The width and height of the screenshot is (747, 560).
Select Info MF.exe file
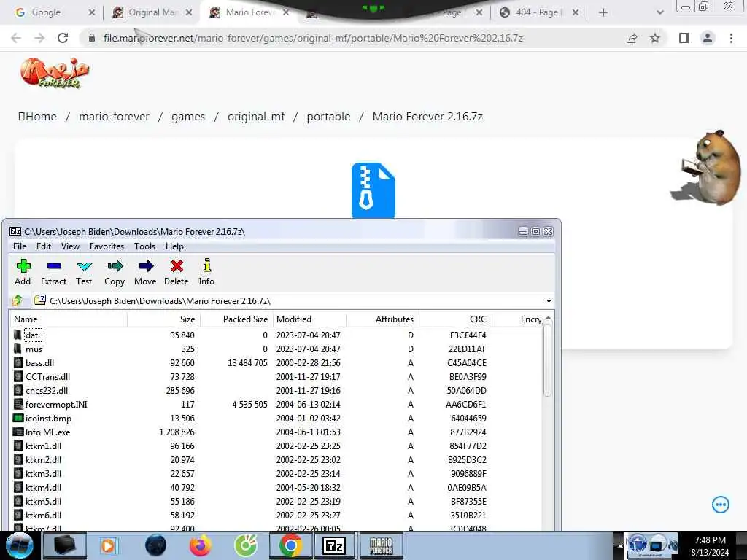(x=275, y=432)
